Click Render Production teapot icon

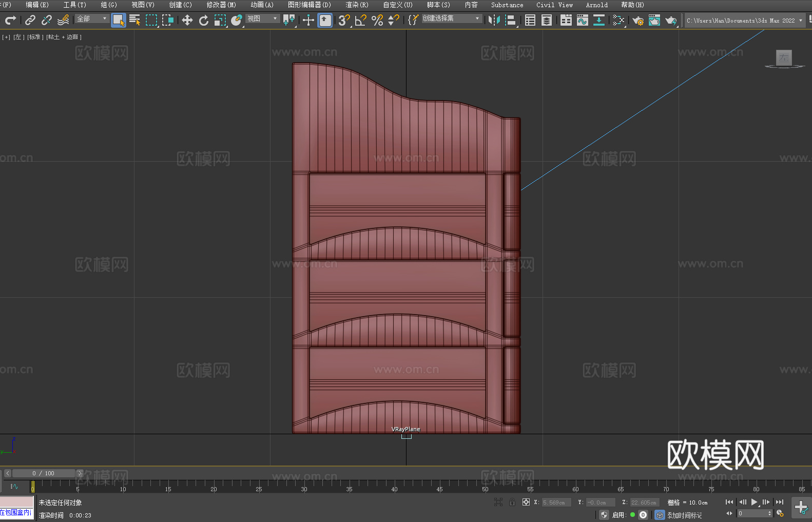tap(671, 20)
